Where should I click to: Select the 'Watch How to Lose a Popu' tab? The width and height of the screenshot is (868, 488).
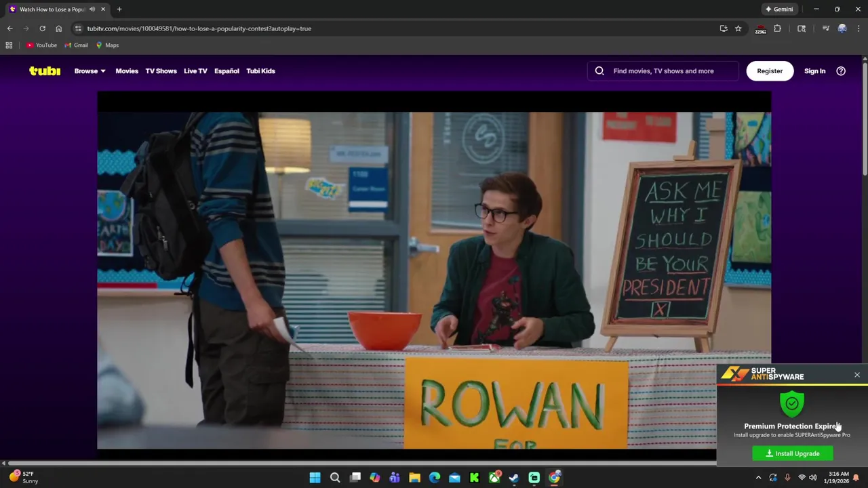pos(58,9)
